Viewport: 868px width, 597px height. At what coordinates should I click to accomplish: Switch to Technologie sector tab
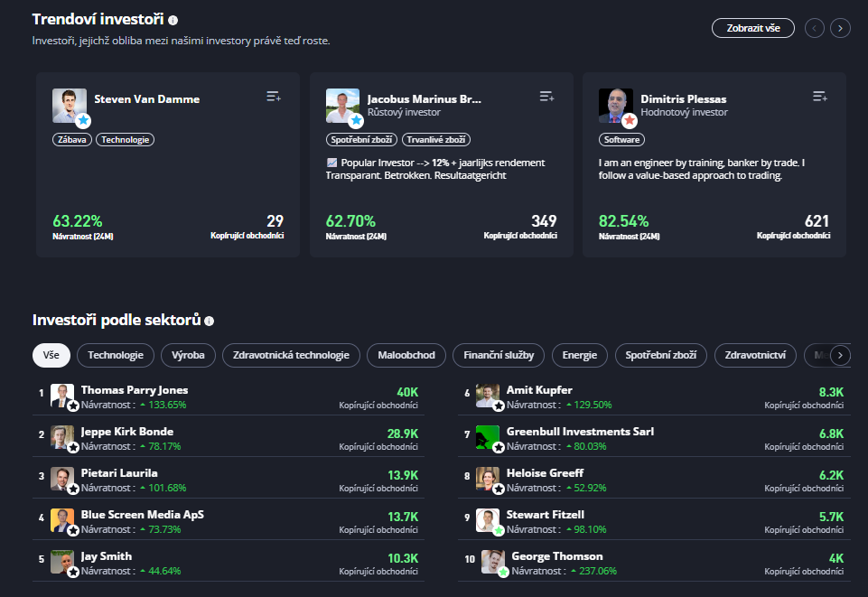[x=116, y=355]
